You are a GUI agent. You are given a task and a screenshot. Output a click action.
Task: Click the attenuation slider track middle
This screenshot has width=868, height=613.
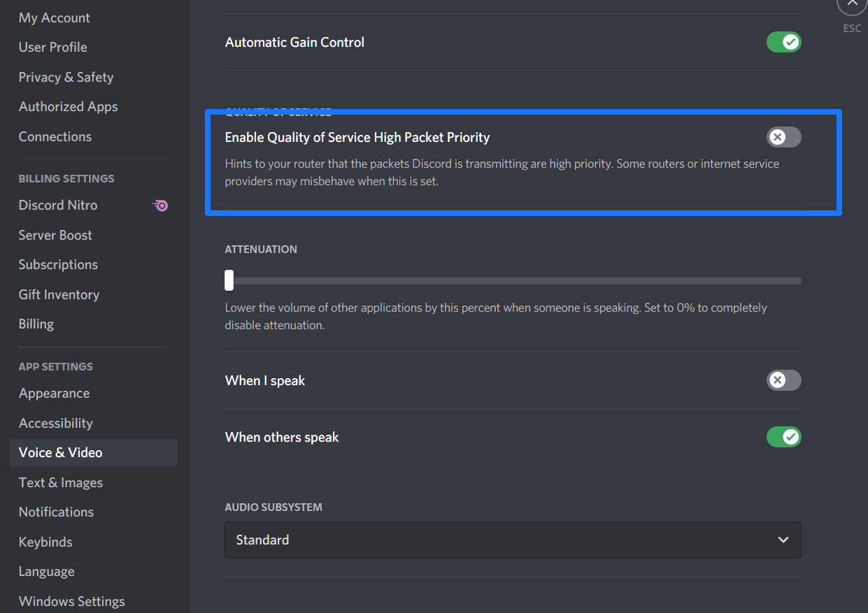click(x=513, y=281)
